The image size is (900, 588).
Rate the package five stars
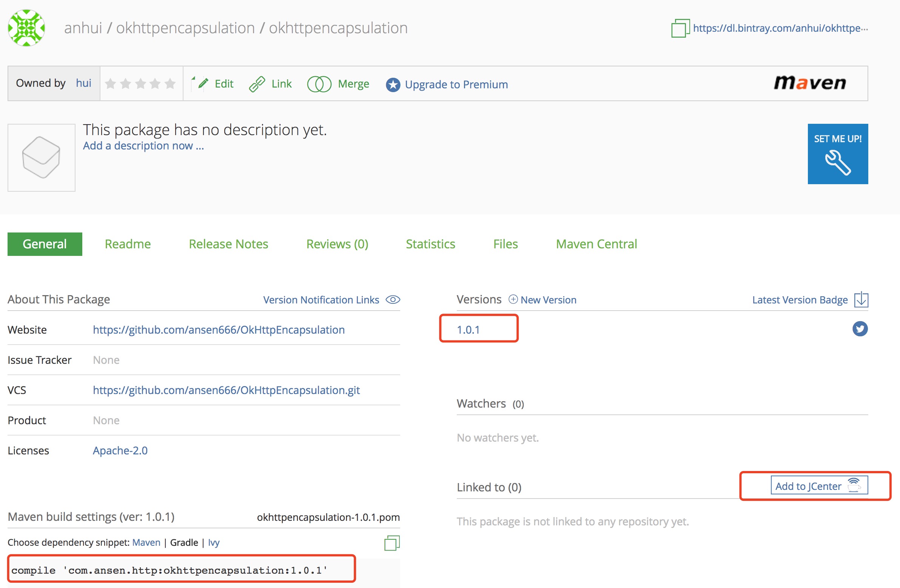170,83
